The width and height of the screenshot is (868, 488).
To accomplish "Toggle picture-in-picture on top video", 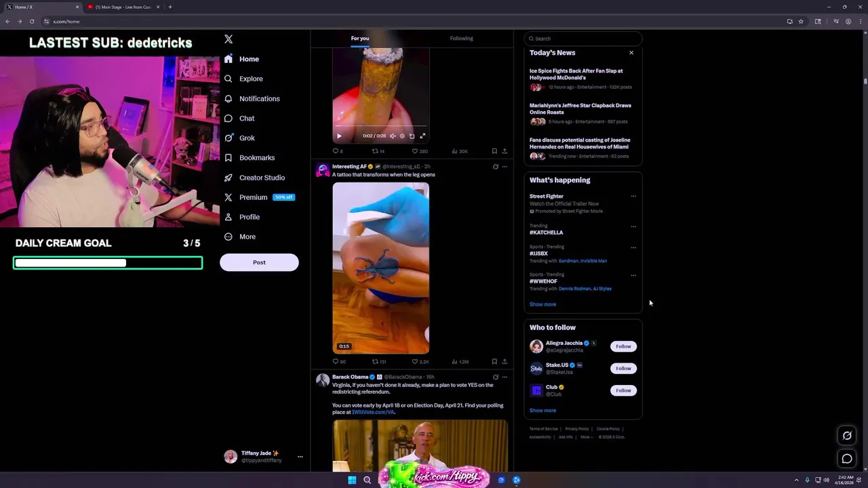I will click(x=412, y=136).
